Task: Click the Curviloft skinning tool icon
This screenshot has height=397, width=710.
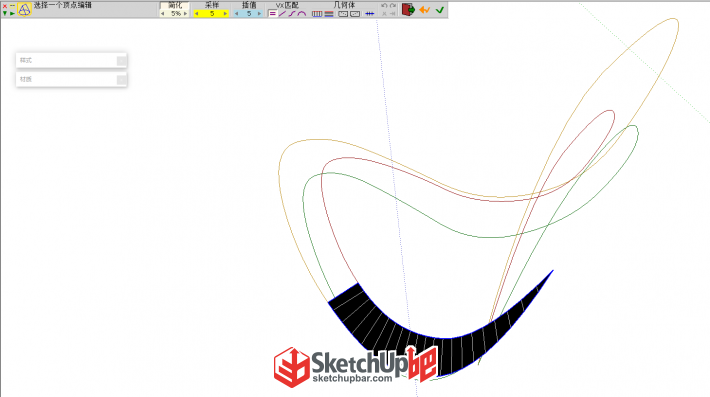Action: pyautogui.click(x=24, y=9)
